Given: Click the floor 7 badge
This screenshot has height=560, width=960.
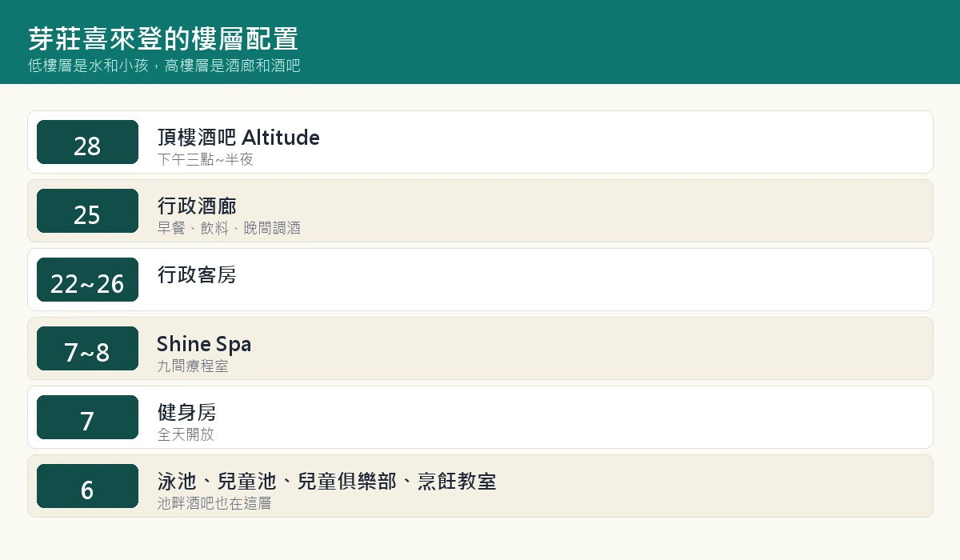Looking at the screenshot, I should (87, 418).
